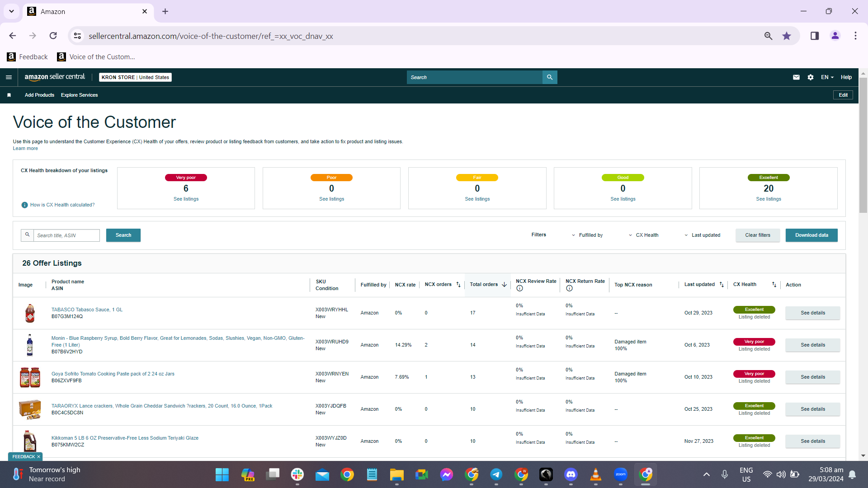Open VLC media player from taskbar

596,474
